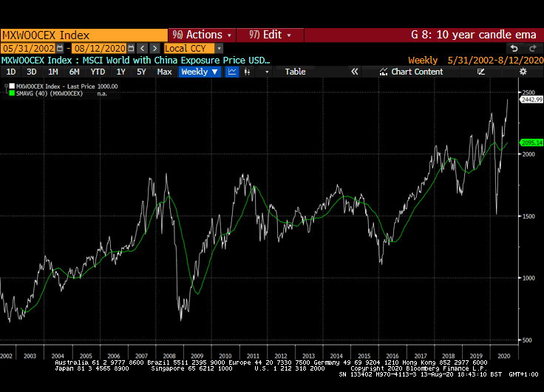Image resolution: width=544 pixels, height=392 pixels.
Task: Step date range forward with right arrow
Action: click(x=154, y=48)
